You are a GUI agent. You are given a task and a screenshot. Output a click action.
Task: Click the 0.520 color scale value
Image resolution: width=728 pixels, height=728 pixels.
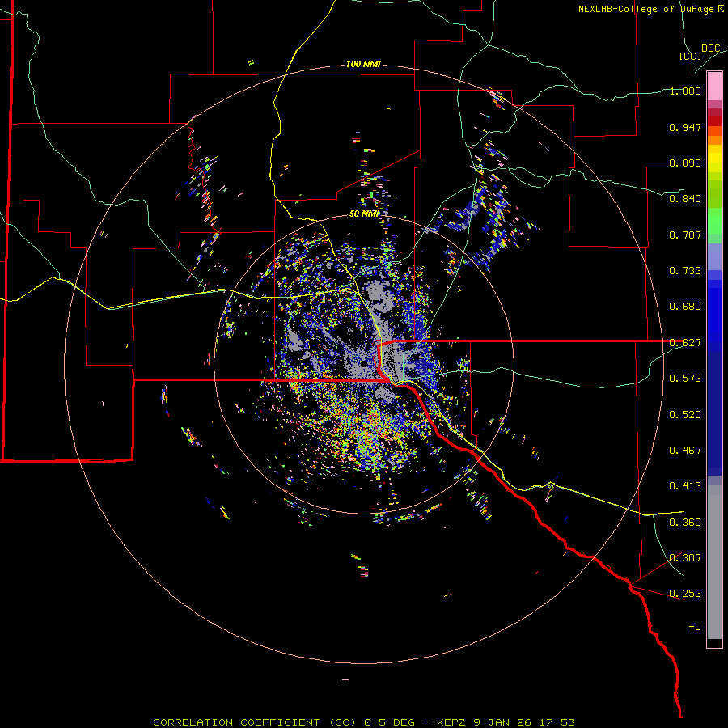click(x=685, y=415)
